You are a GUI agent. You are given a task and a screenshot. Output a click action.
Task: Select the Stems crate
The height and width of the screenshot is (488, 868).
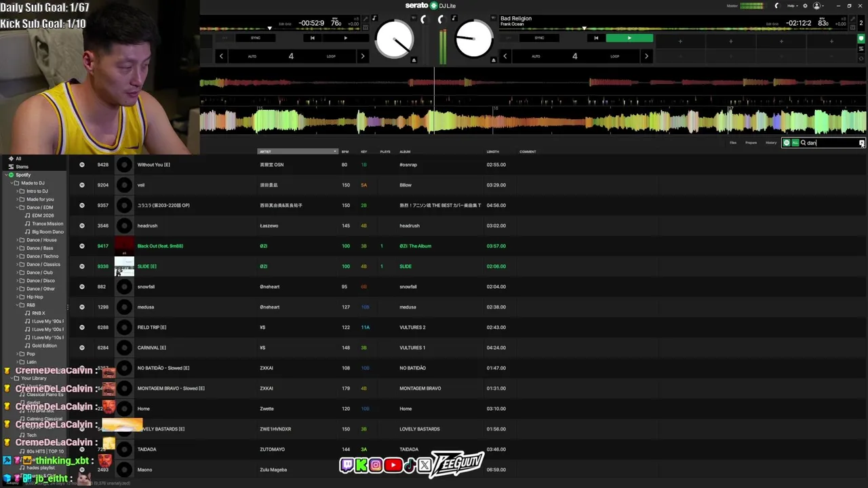[22, 167]
